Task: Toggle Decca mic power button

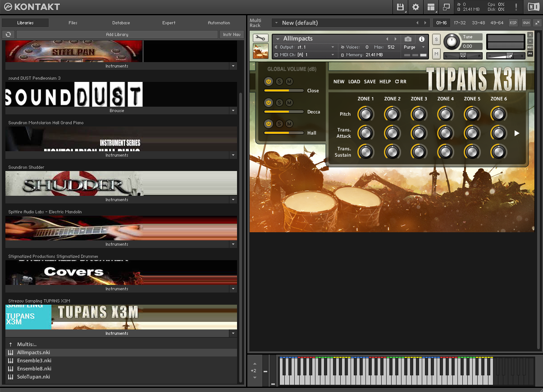Action: coord(269,103)
